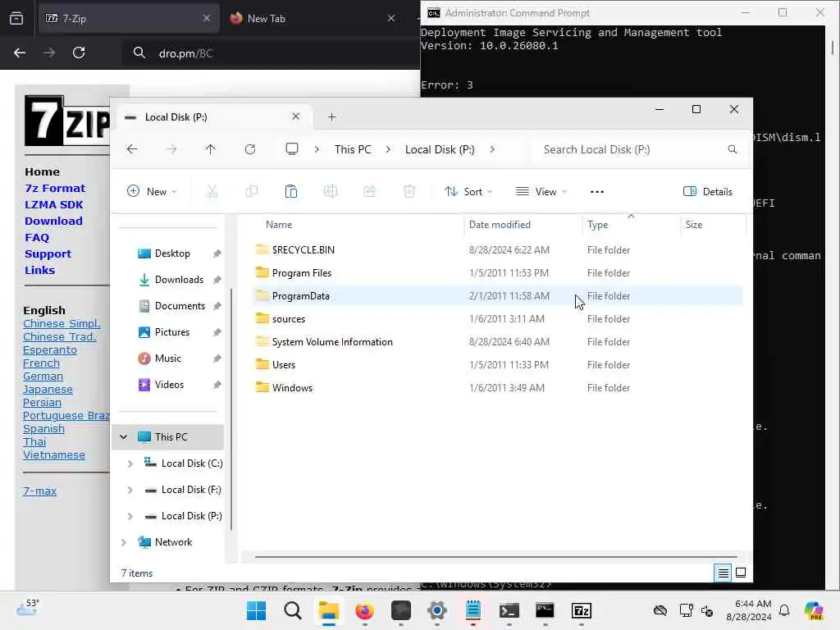The width and height of the screenshot is (840, 630).
Task: Sort by the Date modified column header
Action: (x=500, y=225)
